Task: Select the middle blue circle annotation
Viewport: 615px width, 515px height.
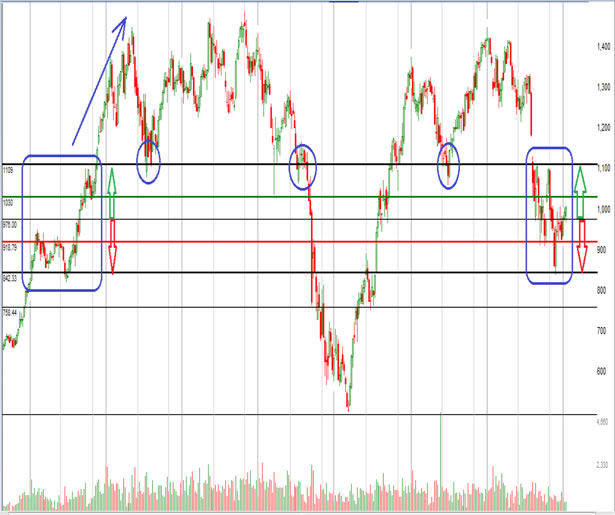Action: tap(301, 166)
